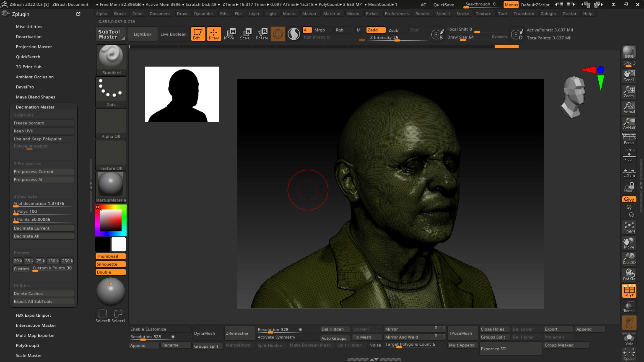Click the sculptris-style sphere icon
Image resolution: width=644 pixels, height=362 pixels.
click(x=278, y=34)
